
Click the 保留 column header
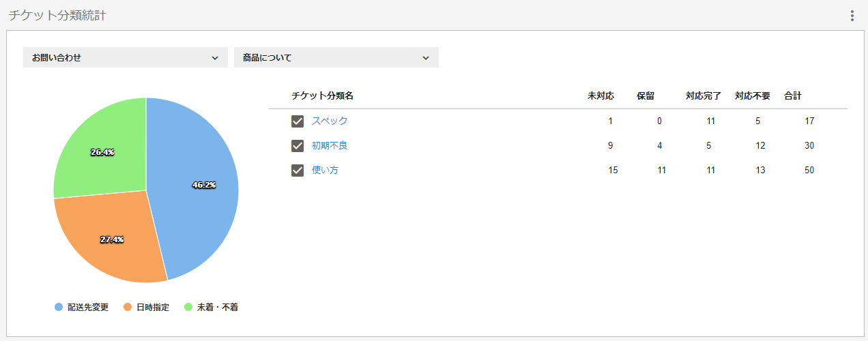tap(646, 96)
